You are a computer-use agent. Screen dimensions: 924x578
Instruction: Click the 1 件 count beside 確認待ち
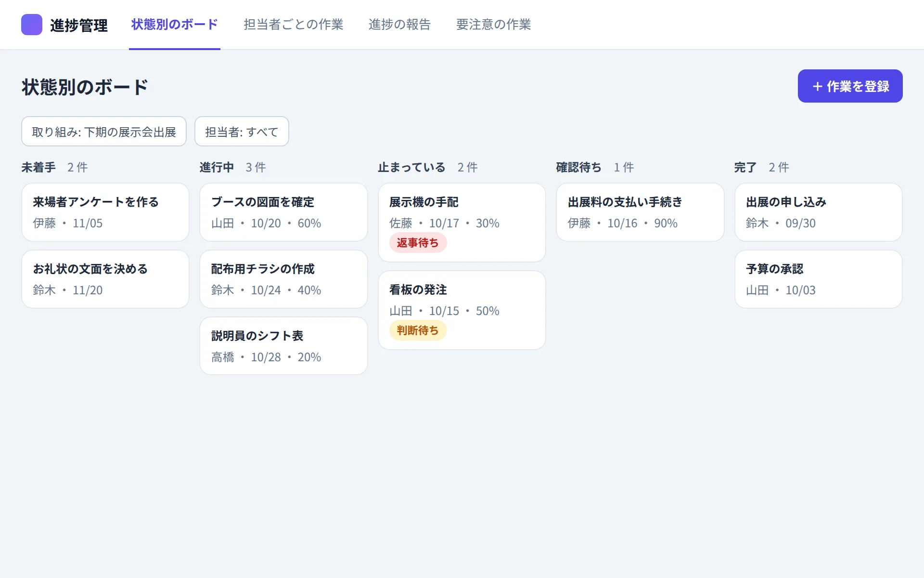624,167
